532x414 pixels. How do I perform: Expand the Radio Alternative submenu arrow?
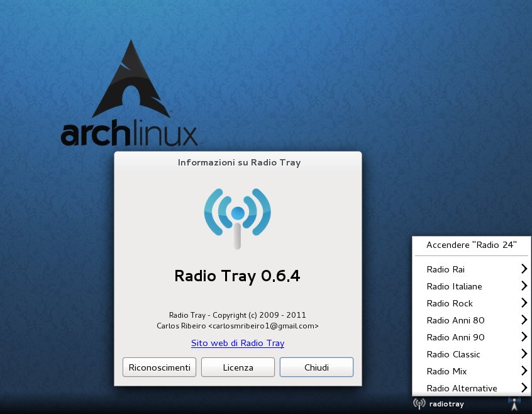point(524,388)
